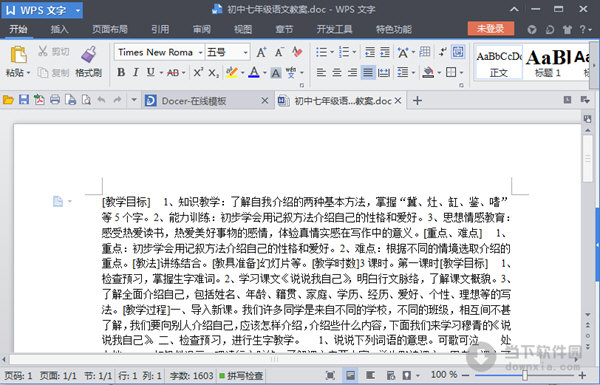Redo the last action
Screen dimensions: 600x385
[117, 100]
